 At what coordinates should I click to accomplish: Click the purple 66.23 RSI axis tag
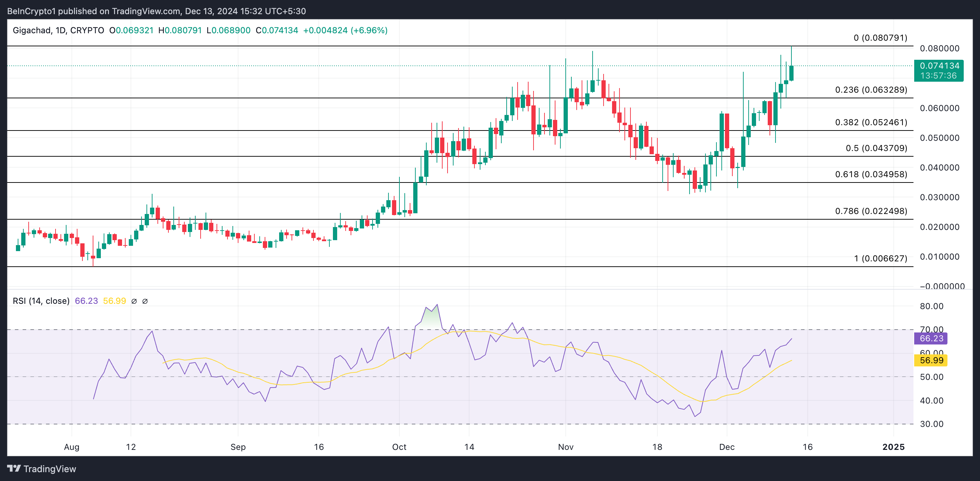pos(930,338)
